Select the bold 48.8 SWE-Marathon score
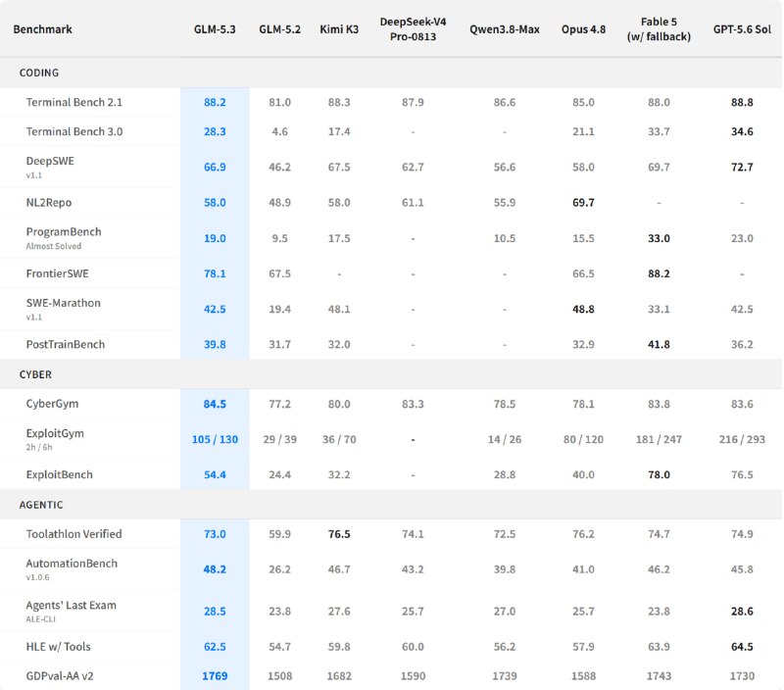 click(583, 309)
